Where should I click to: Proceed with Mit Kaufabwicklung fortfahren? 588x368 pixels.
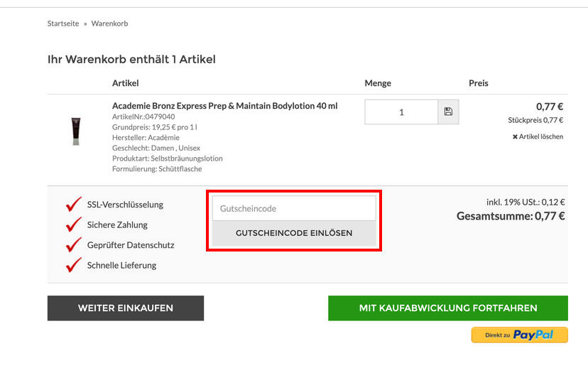click(x=448, y=308)
